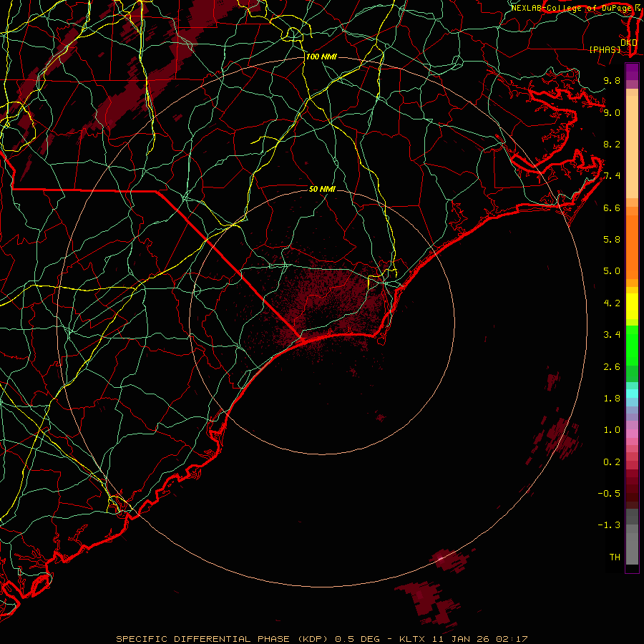Click the TH threshold label

(615, 557)
